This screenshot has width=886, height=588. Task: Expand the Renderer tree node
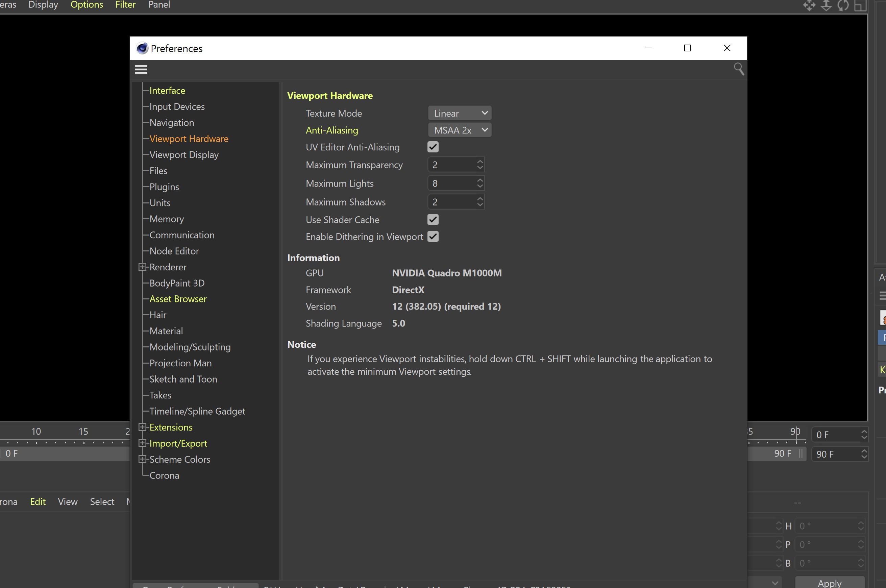[x=142, y=267]
